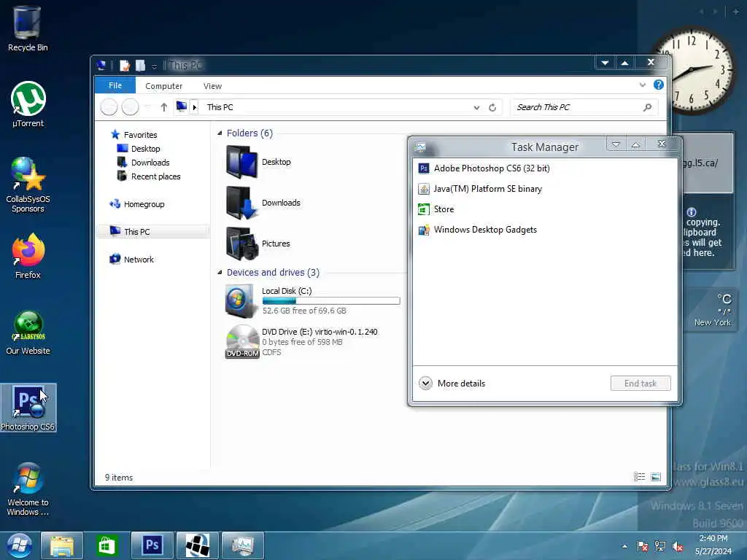The image size is (747, 560).
Task: Open the recent locations dropdown arrow
Action: coord(147,107)
